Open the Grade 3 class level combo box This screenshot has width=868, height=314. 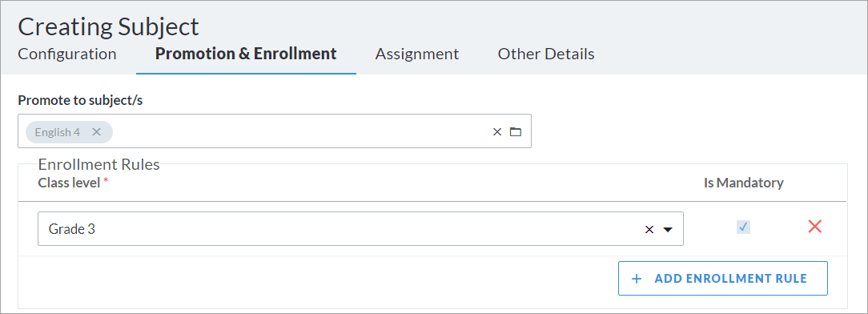click(360, 229)
